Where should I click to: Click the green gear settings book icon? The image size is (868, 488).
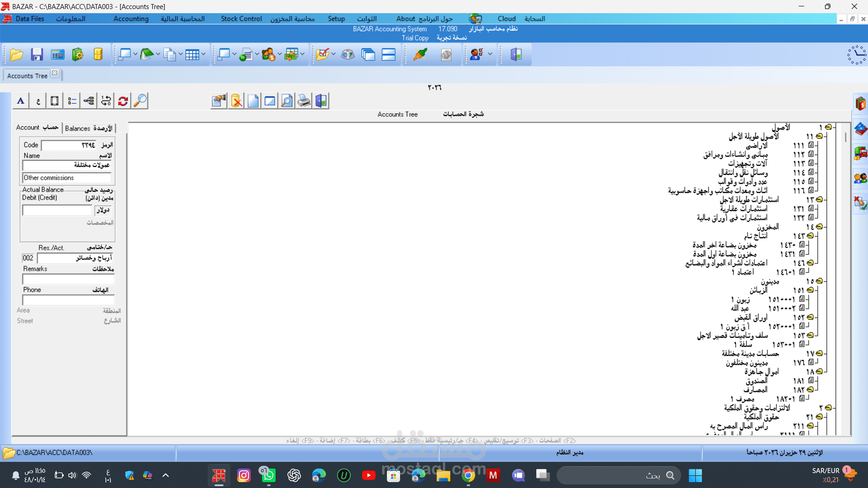click(78, 55)
